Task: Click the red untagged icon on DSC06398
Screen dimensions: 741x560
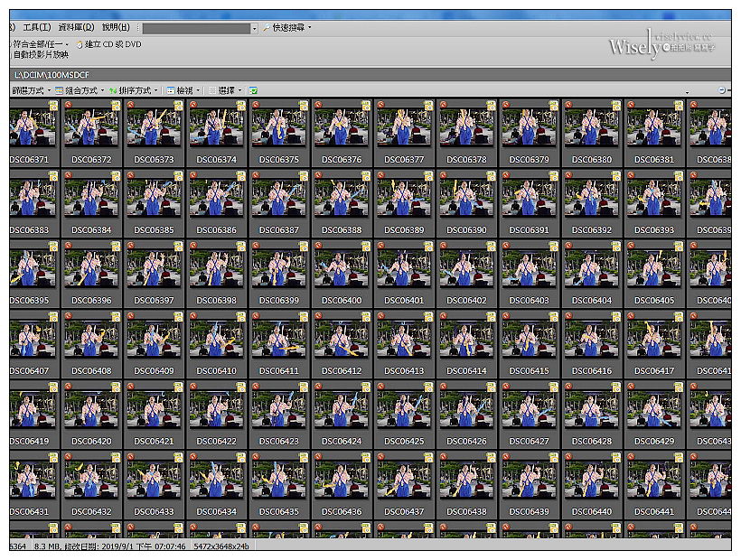Action: pyautogui.click(x=193, y=245)
